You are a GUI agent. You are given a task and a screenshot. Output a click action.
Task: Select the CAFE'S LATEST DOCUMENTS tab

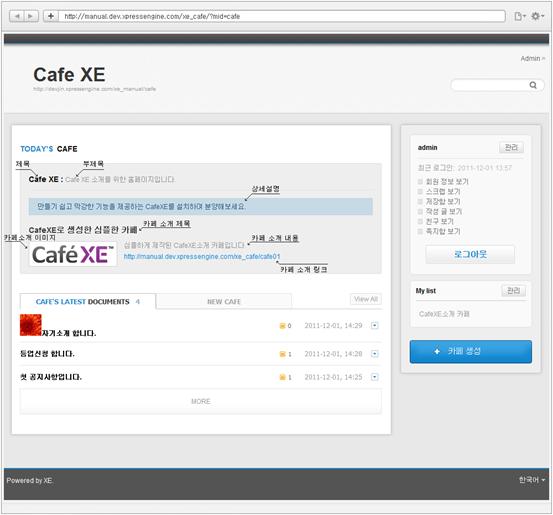(88, 302)
